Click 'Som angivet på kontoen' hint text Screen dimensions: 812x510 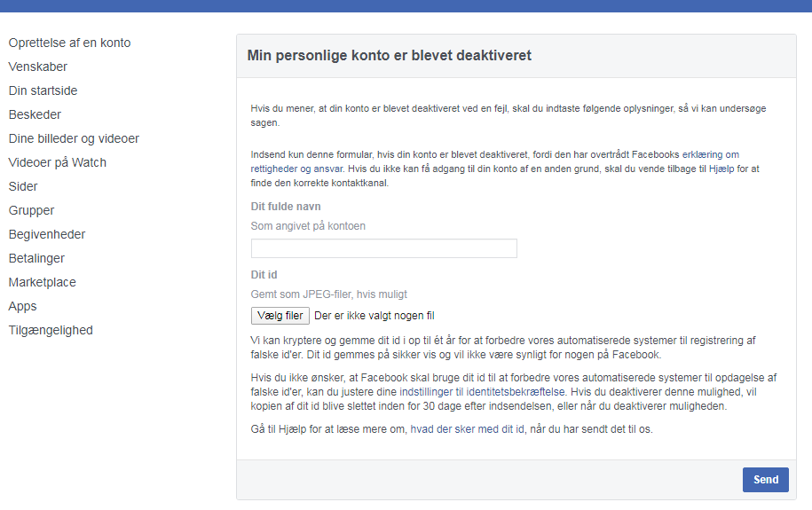click(x=308, y=226)
